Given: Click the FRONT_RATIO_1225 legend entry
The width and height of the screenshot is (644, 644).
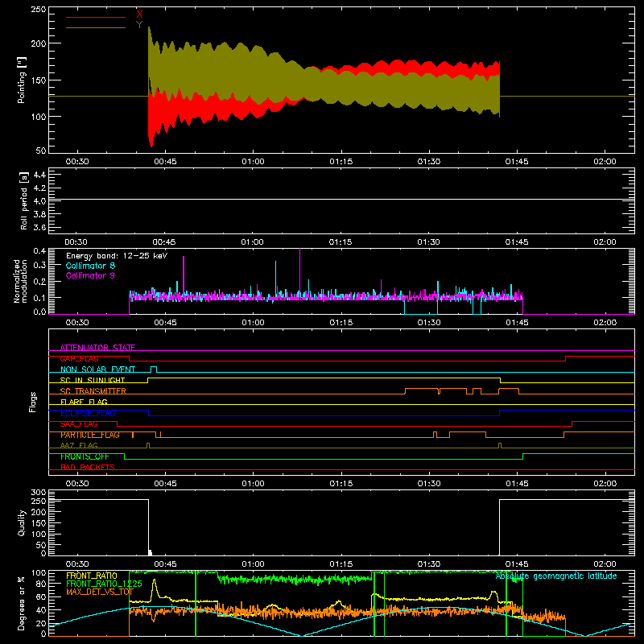Looking at the screenshot, I should tap(105, 584).
